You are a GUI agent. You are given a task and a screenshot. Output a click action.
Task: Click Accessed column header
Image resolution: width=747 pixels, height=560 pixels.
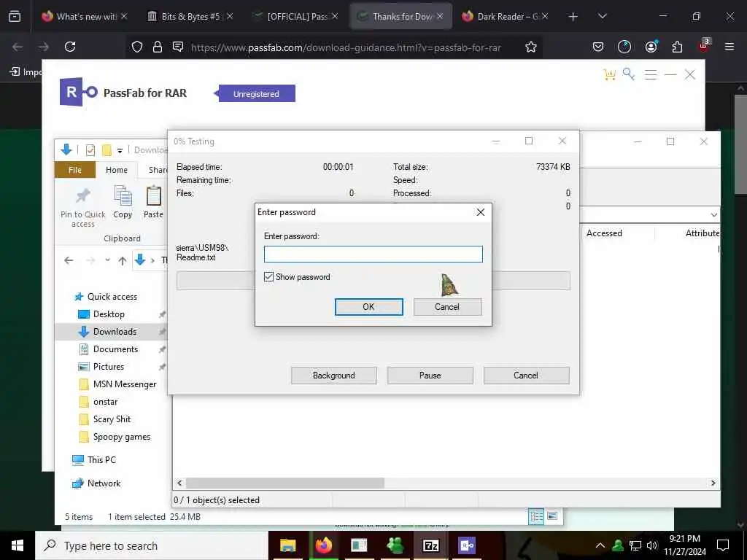(604, 233)
